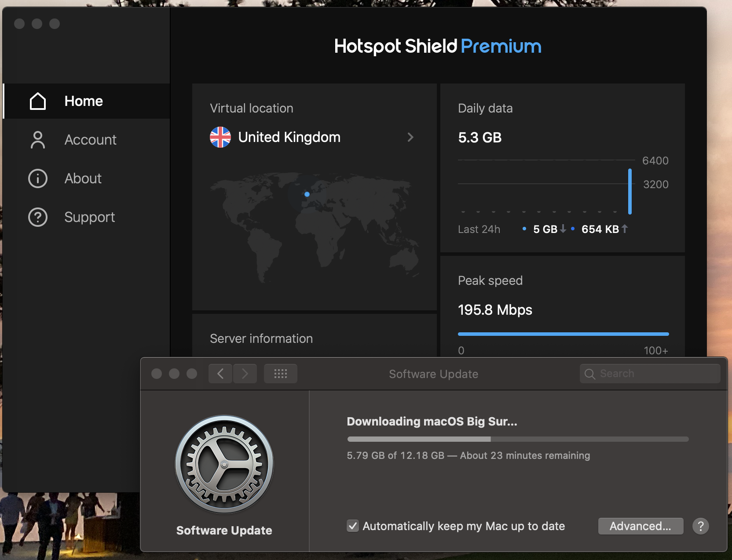Click the Account person icon
Image resolution: width=732 pixels, height=560 pixels.
click(38, 140)
